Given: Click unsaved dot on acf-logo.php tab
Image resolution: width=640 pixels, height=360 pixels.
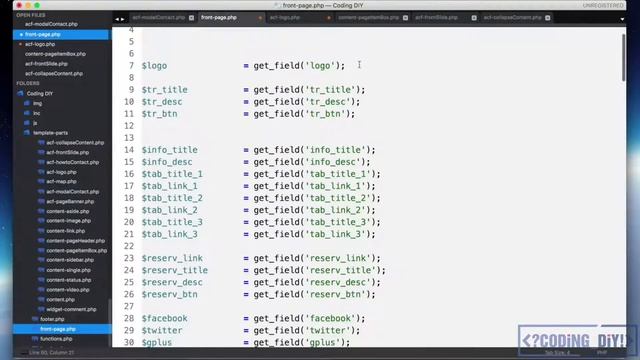Looking at the screenshot, I should point(329,18).
